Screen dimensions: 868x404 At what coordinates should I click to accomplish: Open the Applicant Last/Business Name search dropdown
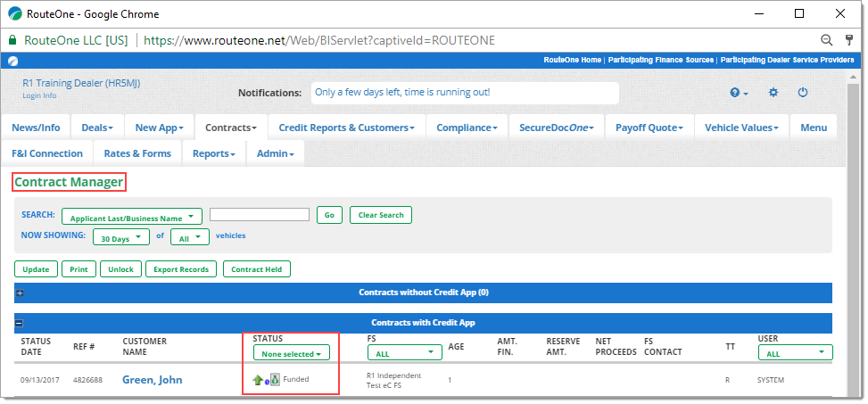[x=132, y=218]
